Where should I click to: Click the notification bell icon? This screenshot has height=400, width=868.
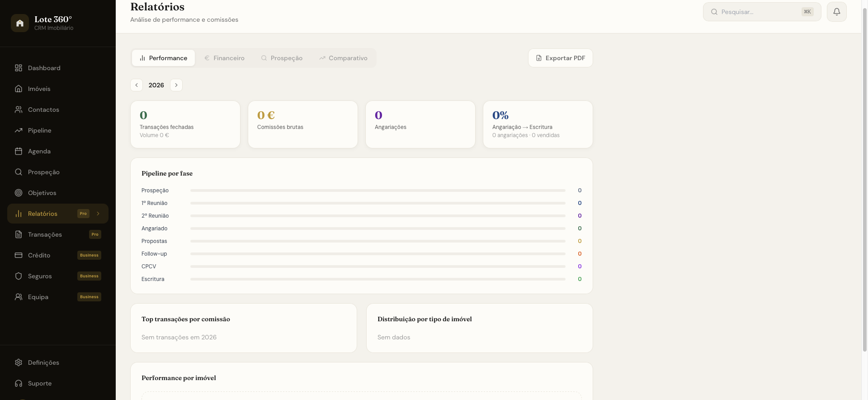(836, 12)
